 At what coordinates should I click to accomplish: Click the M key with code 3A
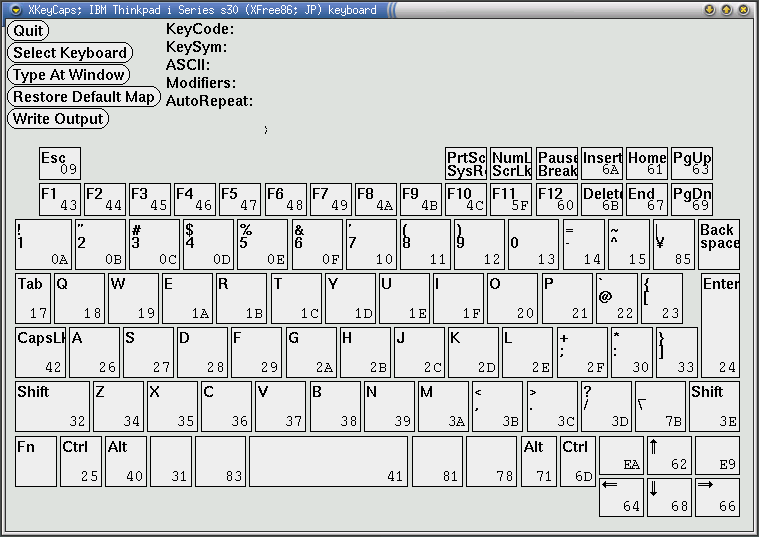point(443,406)
